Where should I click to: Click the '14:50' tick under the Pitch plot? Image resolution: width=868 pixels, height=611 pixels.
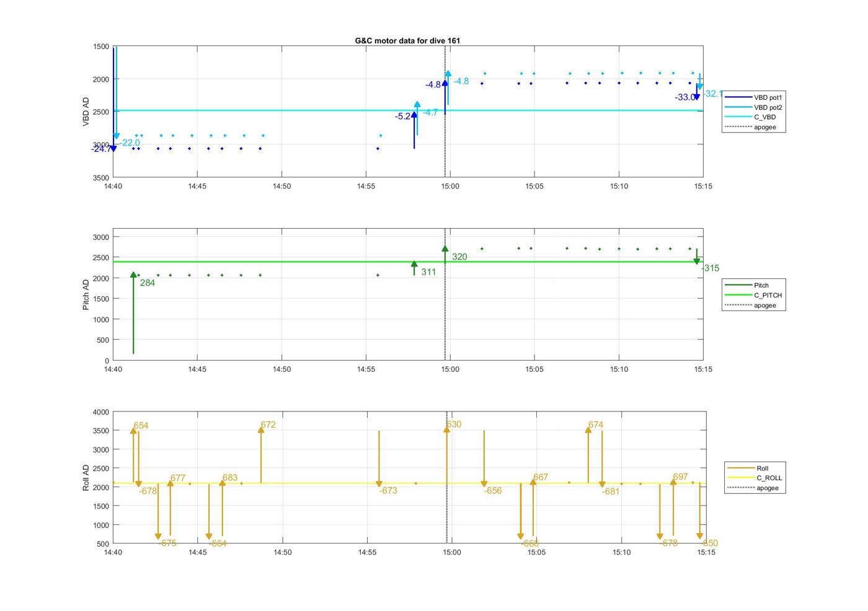[281, 369]
